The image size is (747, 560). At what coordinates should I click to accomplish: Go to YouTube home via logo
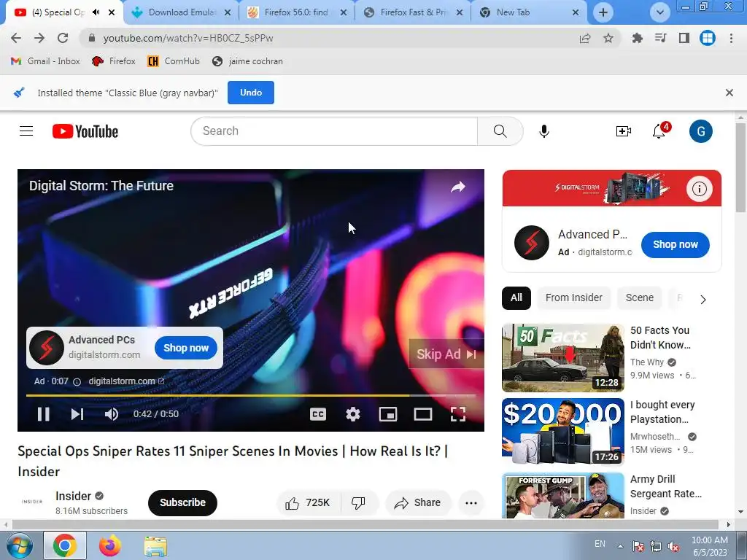(85, 131)
